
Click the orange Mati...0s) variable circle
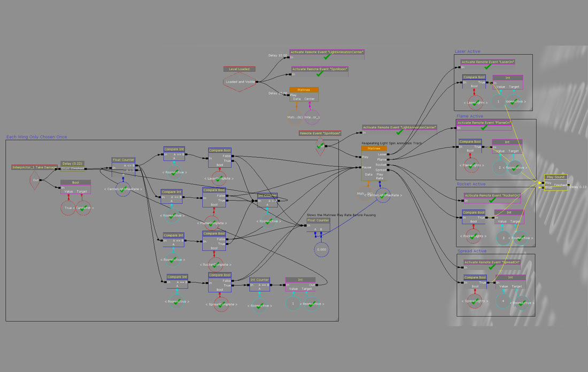point(295,118)
